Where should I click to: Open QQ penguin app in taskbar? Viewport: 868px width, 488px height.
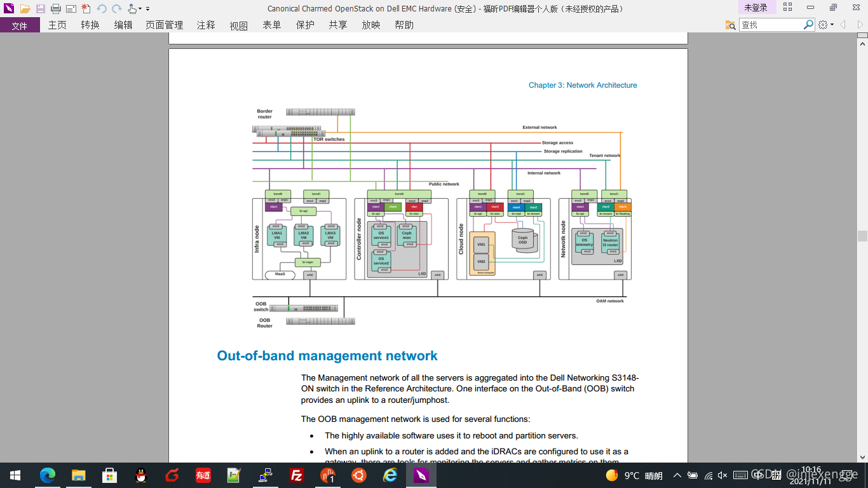pos(140,475)
